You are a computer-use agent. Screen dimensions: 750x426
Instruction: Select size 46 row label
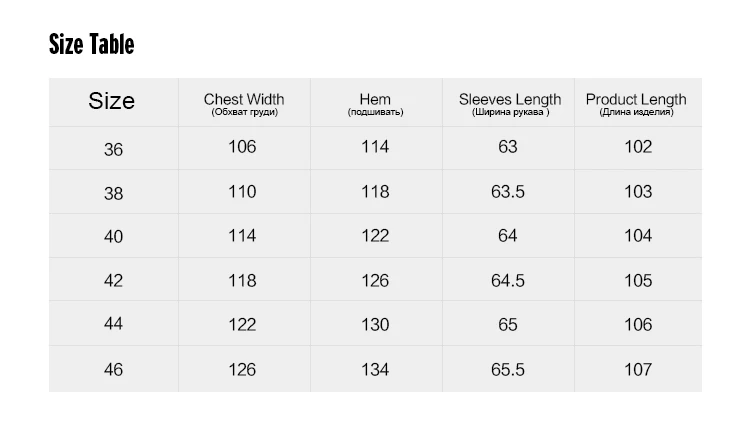point(113,370)
